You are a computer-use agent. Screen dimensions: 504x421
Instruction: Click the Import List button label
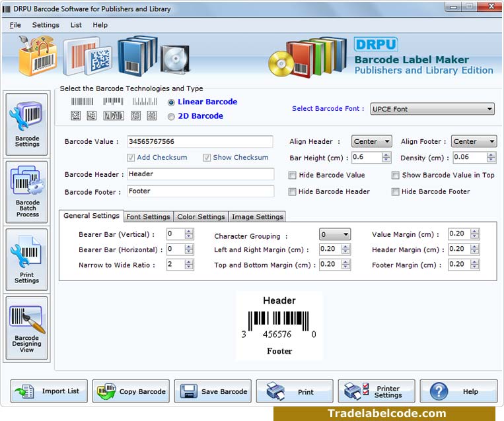click(x=60, y=391)
